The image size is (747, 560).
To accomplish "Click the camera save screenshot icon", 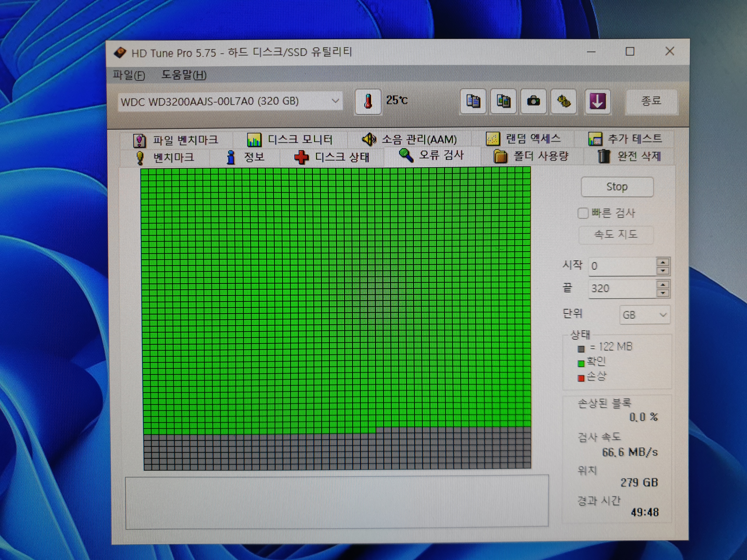I will 533,101.
